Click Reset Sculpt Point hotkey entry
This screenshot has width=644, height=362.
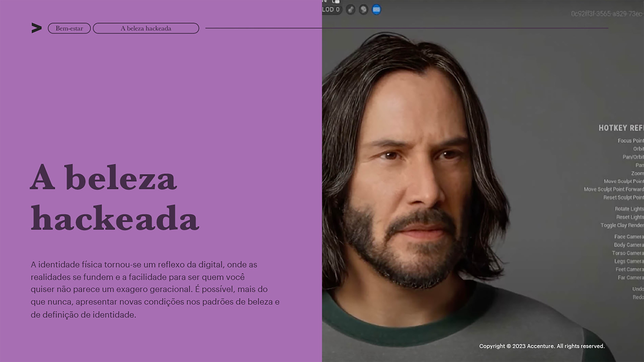[623, 198]
